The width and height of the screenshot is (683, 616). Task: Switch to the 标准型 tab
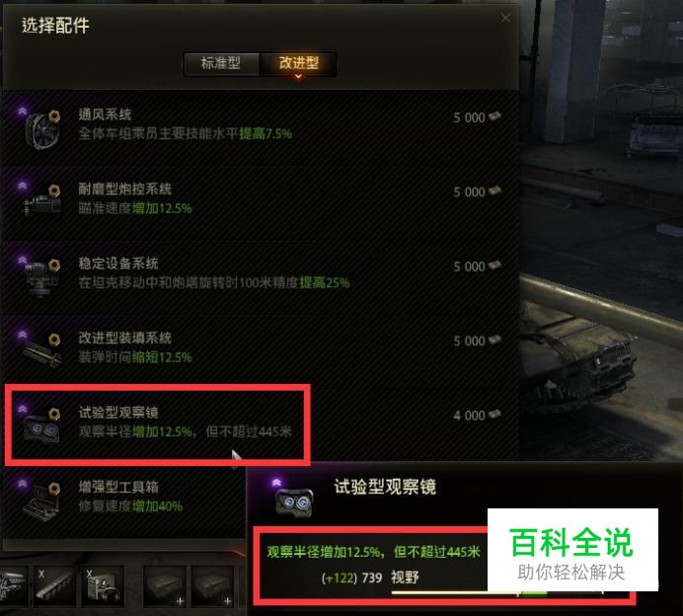(x=221, y=63)
